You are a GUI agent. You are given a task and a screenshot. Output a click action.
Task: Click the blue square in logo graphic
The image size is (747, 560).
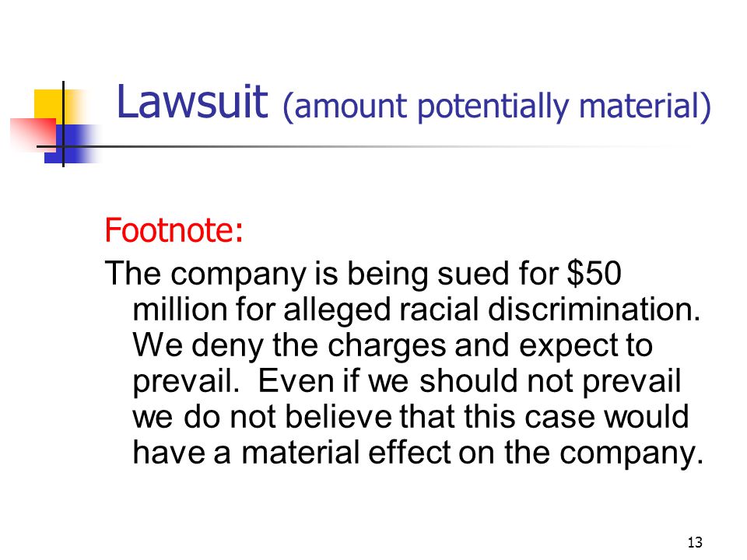(x=72, y=144)
